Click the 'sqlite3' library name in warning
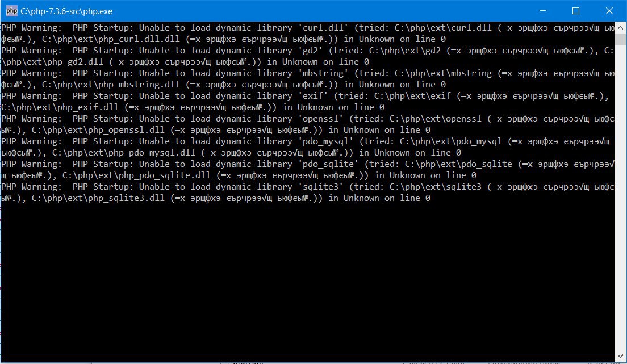The width and height of the screenshot is (627, 364). (x=321, y=187)
